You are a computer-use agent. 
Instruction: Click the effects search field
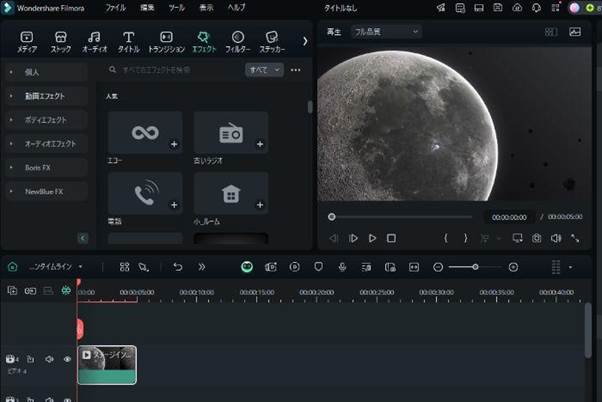(x=175, y=71)
